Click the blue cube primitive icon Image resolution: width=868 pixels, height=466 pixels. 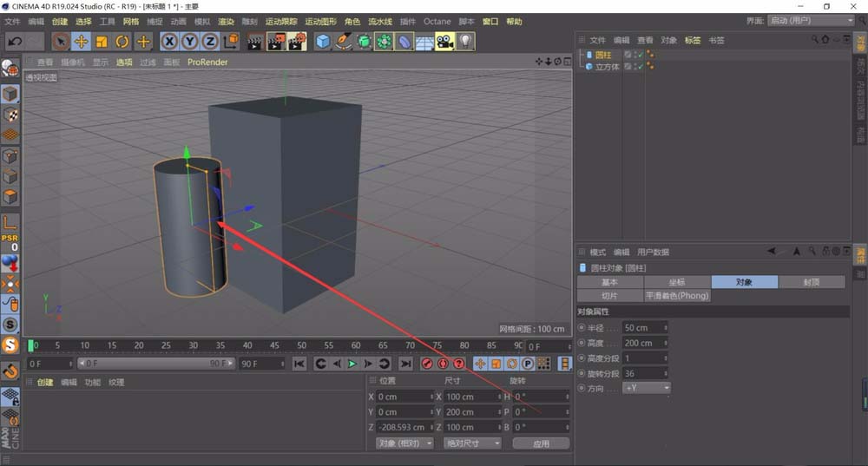tap(323, 42)
